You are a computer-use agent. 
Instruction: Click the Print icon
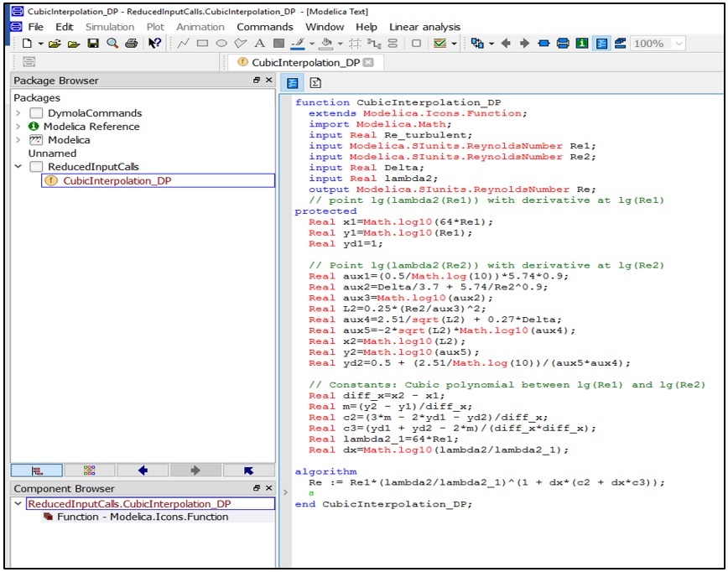pyautogui.click(x=132, y=44)
